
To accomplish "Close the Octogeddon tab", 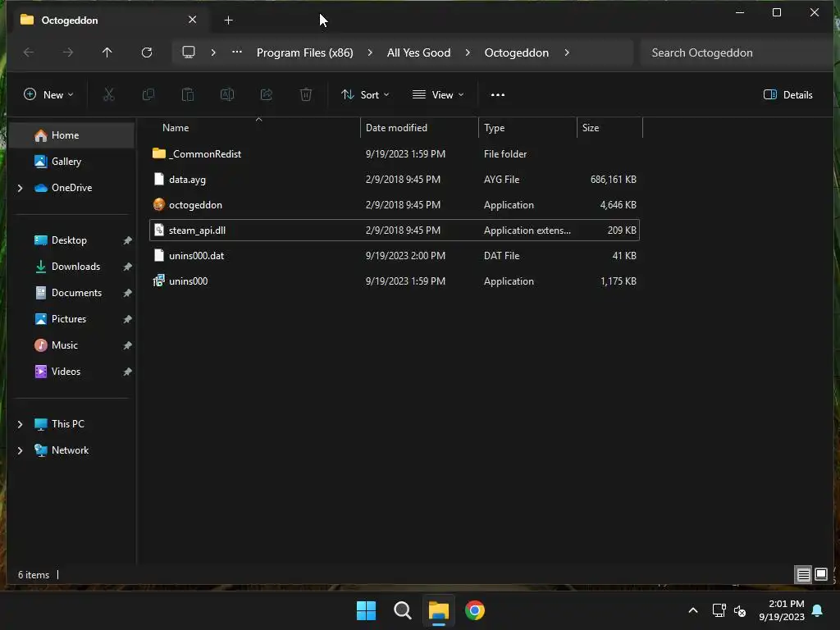I will (192, 20).
